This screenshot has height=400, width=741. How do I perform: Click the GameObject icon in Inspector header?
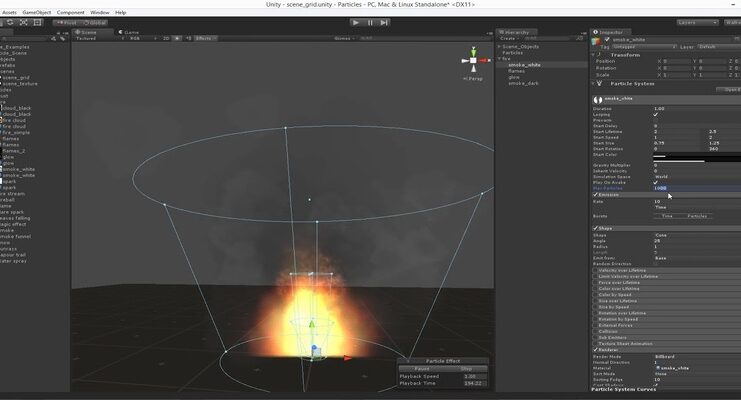click(596, 40)
